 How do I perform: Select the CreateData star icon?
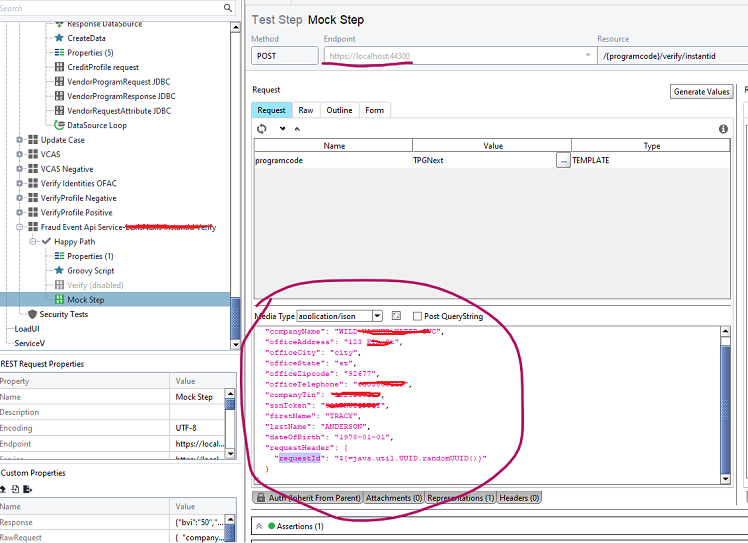(x=59, y=38)
